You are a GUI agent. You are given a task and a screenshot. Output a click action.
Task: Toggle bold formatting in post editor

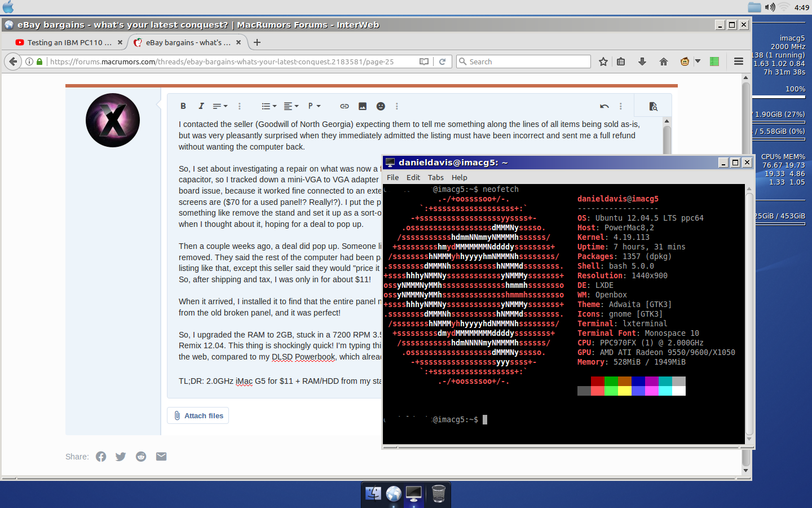click(x=183, y=106)
